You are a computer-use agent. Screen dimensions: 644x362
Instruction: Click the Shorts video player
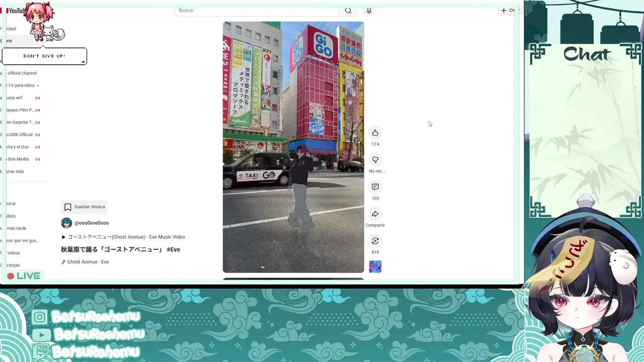(293, 147)
